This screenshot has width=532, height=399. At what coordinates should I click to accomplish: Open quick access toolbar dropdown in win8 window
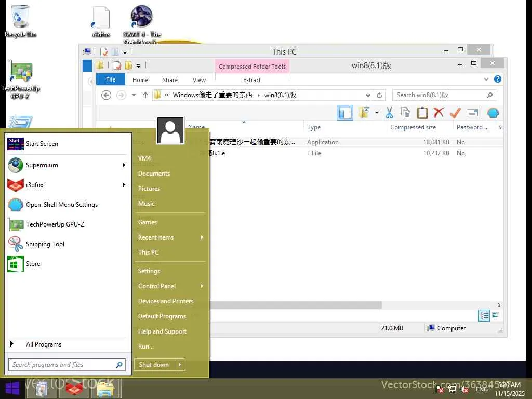(x=138, y=65)
